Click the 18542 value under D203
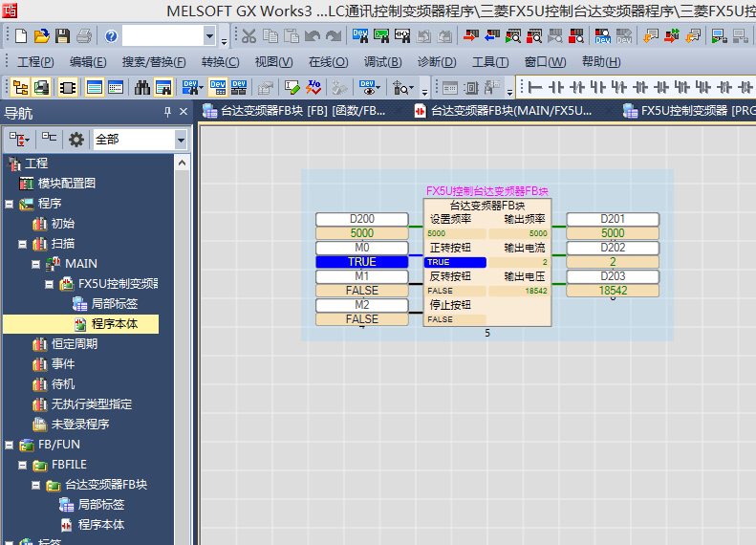Image resolution: width=756 pixels, height=545 pixels. point(613,291)
